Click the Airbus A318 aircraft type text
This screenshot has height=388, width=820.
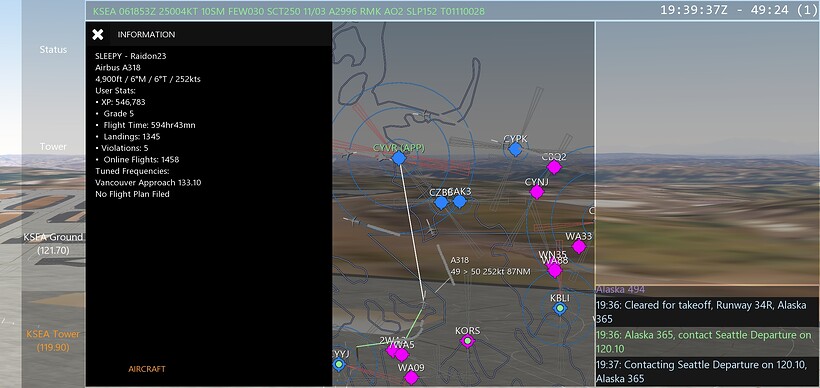(118, 67)
